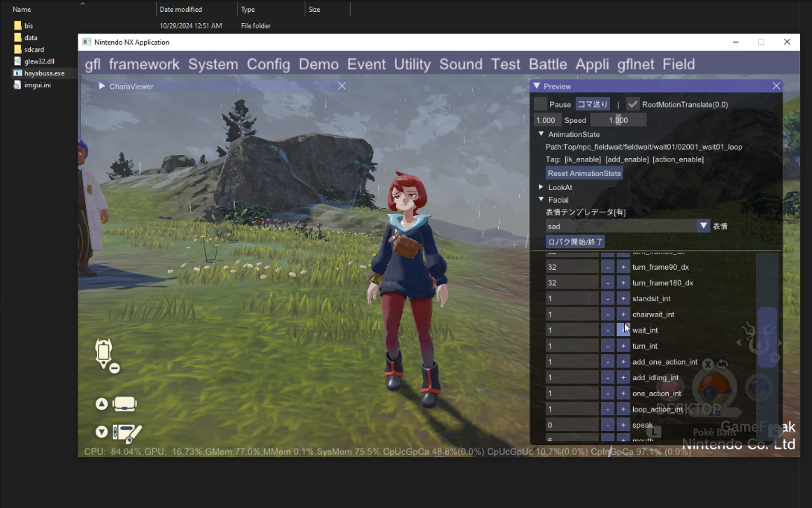
Task: Collapse the AnimationState section
Action: click(541, 134)
